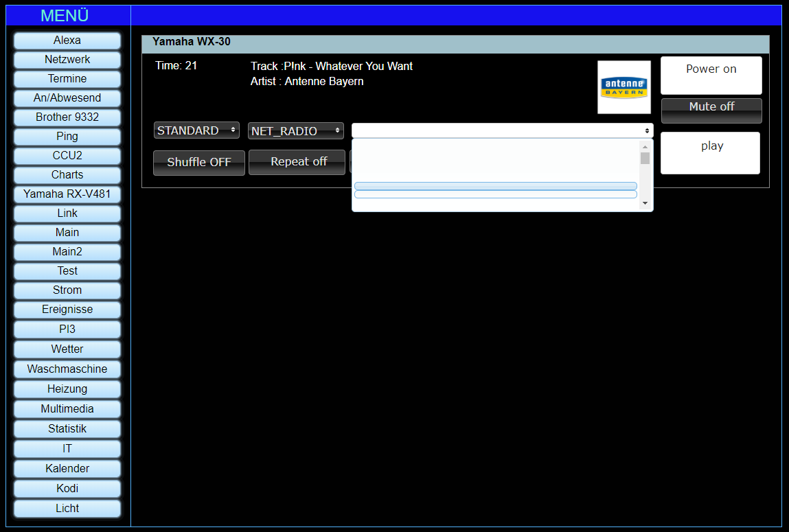The height and width of the screenshot is (532, 789).
Task: Open the Kodi page
Action: pyautogui.click(x=67, y=488)
